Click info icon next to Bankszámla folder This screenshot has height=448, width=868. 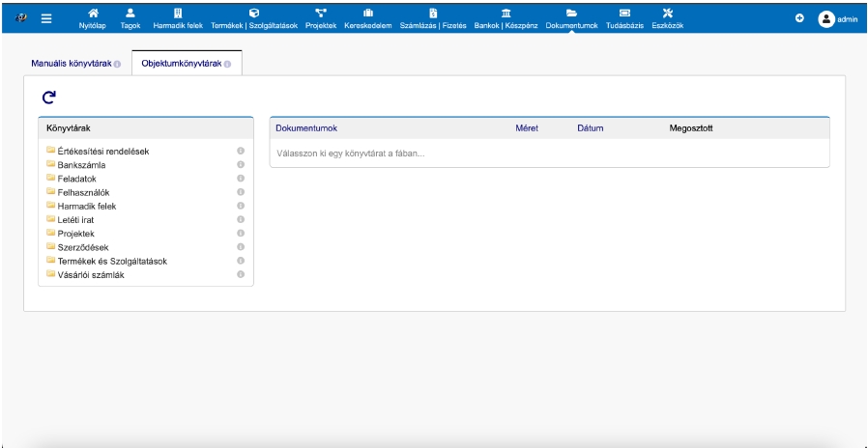[x=240, y=165]
